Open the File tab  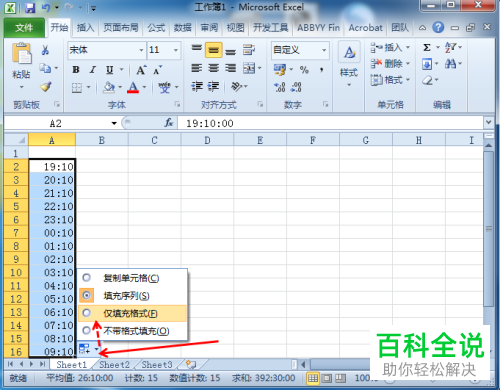(x=24, y=28)
